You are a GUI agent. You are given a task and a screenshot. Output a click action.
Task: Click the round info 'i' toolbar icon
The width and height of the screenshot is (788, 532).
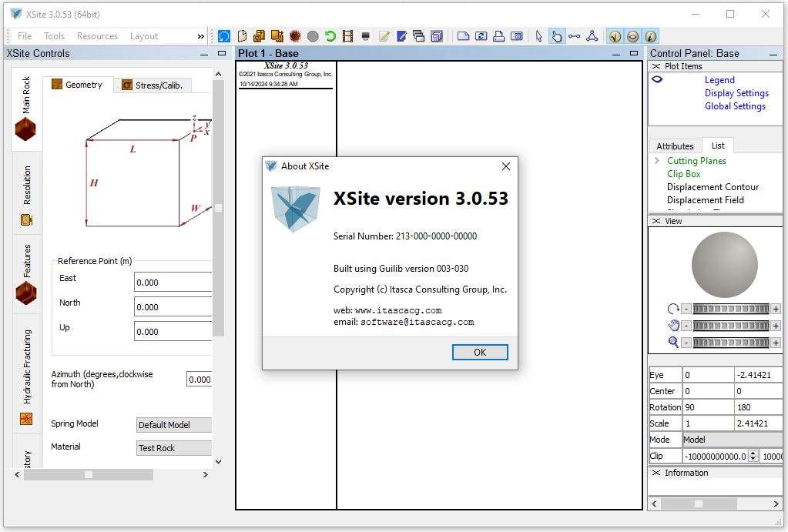point(650,36)
